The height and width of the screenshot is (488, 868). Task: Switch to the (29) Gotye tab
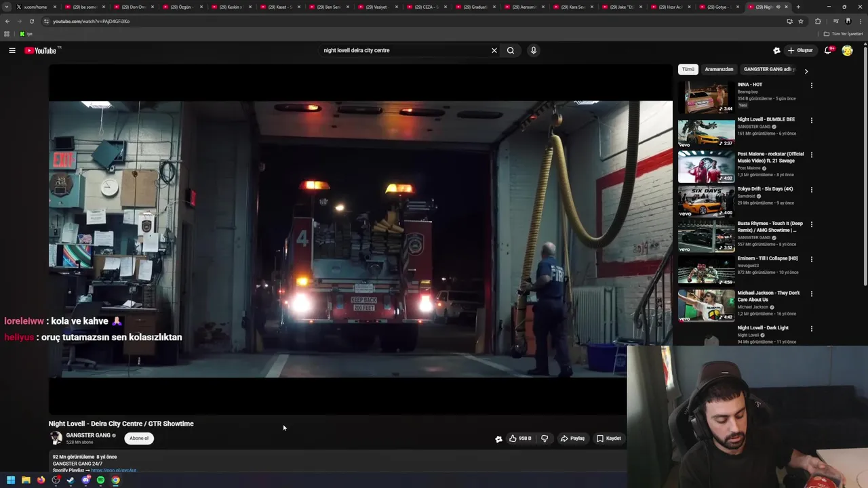(x=718, y=7)
